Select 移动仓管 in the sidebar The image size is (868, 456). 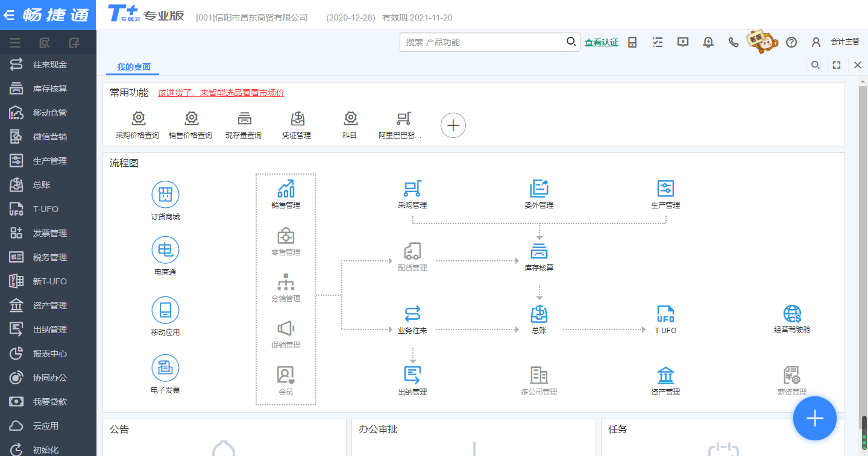(x=48, y=113)
